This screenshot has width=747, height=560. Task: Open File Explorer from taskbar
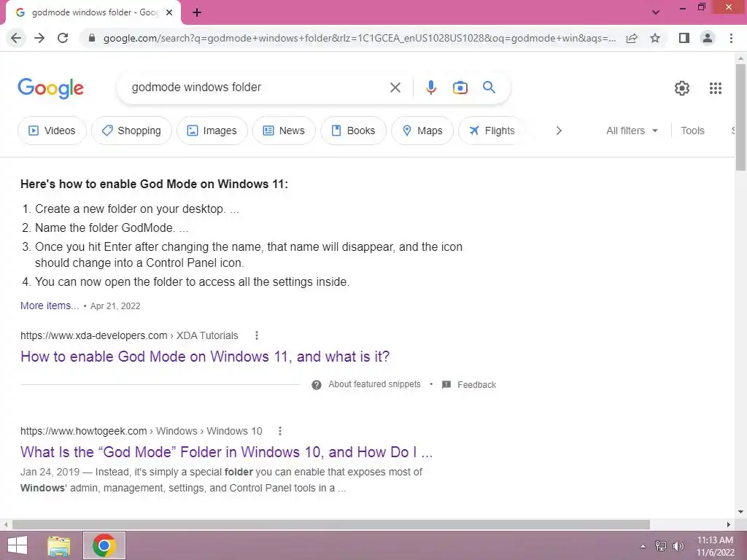58,545
